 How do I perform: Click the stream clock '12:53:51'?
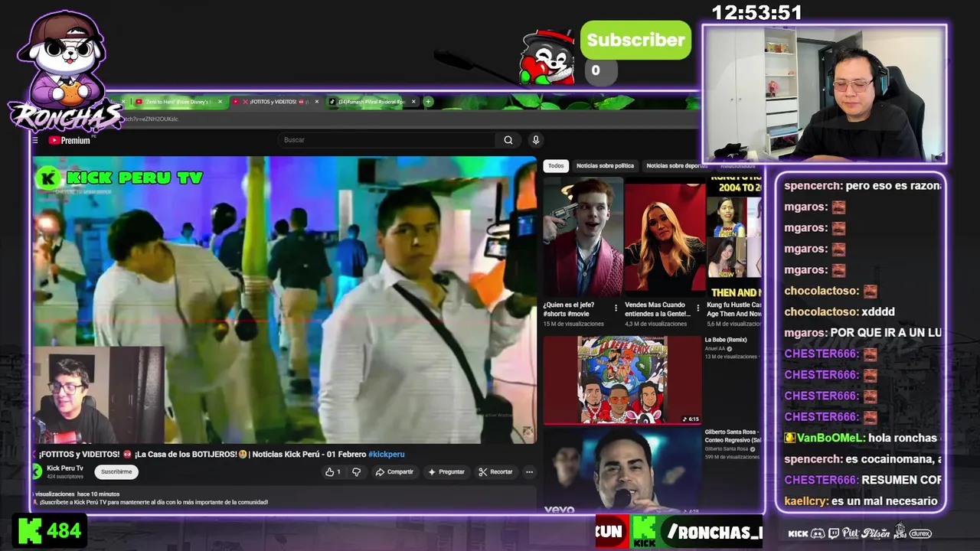click(756, 13)
